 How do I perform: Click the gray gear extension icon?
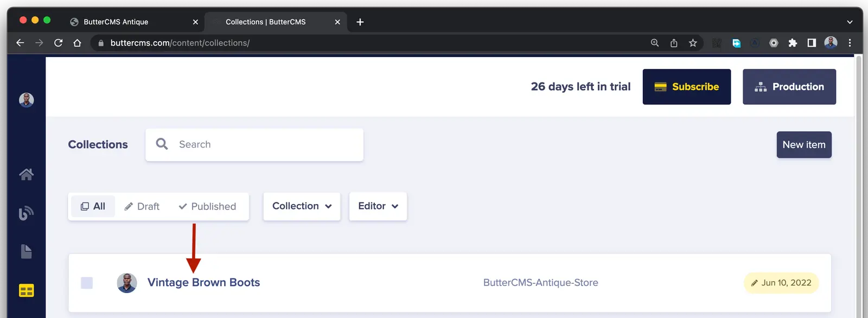[x=774, y=43]
